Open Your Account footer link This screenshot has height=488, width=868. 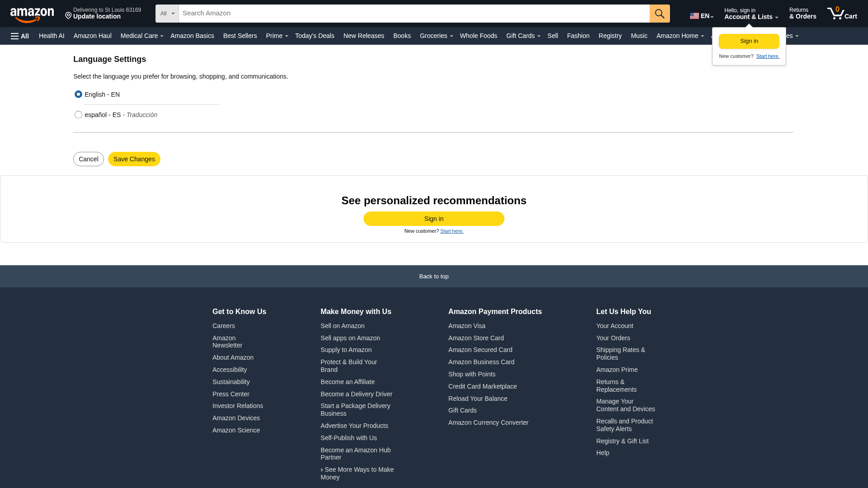(x=615, y=326)
